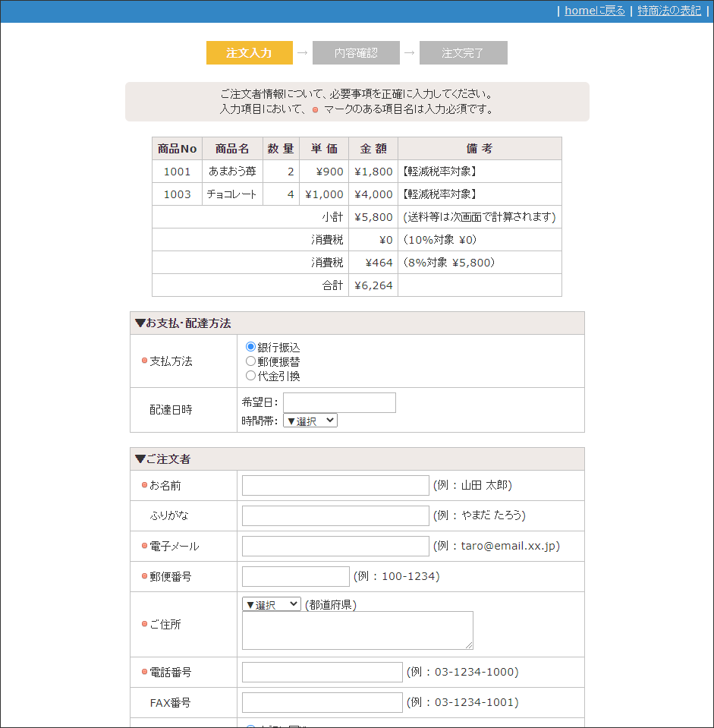Click the '注文完了' step tab

463,53
